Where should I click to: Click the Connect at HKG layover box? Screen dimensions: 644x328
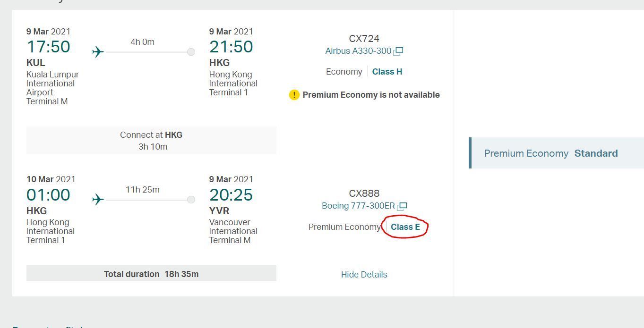pyautogui.click(x=151, y=141)
